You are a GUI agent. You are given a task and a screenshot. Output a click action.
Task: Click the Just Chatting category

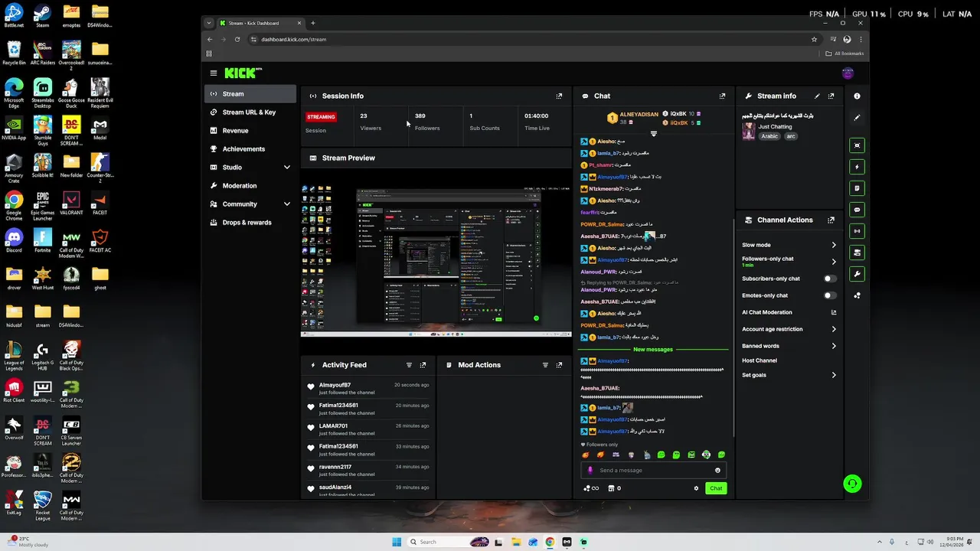tap(775, 126)
